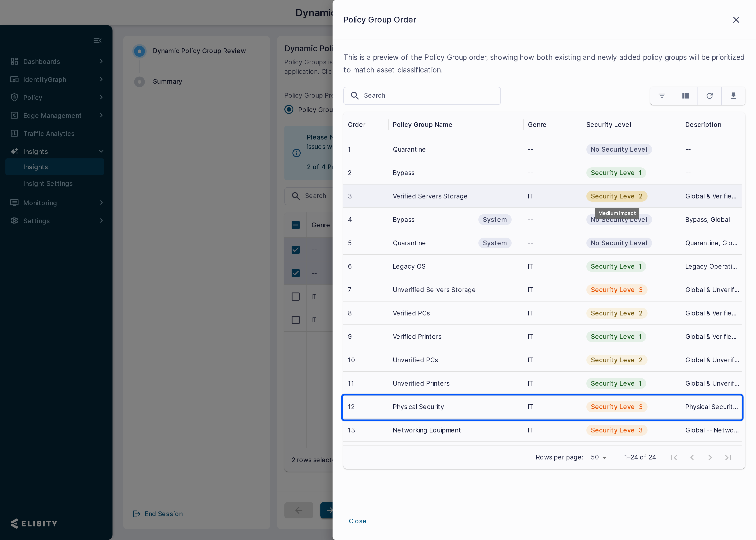Select the Insights submenu item
This screenshot has height=540, width=756.
pos(55,167)
